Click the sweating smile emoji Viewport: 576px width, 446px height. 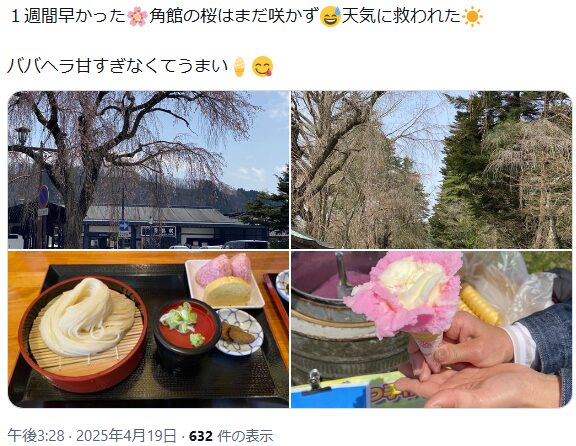click(330, 17)
